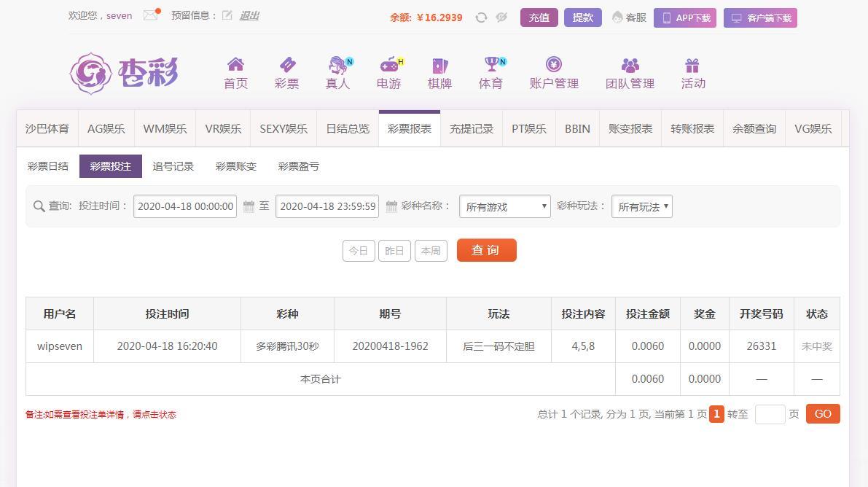Expand the 所有玩法 play type dropdown
This screenshot has height=487, width=868.
641,206
